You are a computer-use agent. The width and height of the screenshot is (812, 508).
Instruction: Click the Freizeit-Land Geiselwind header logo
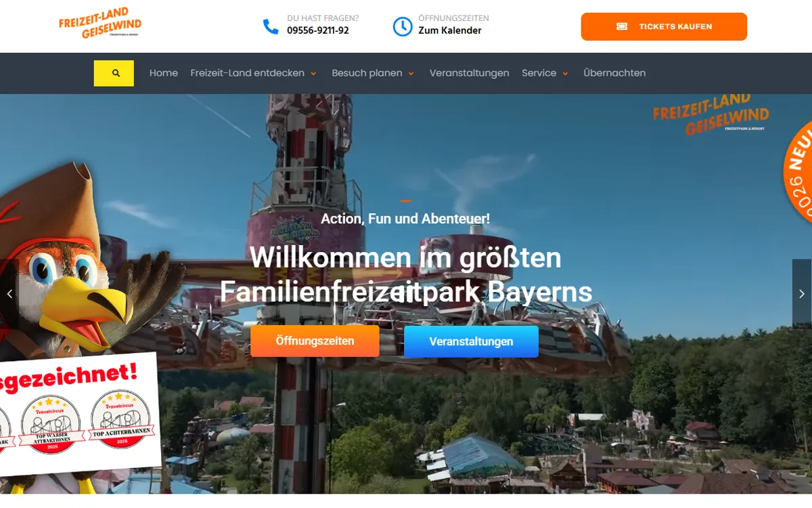(100, 24)
